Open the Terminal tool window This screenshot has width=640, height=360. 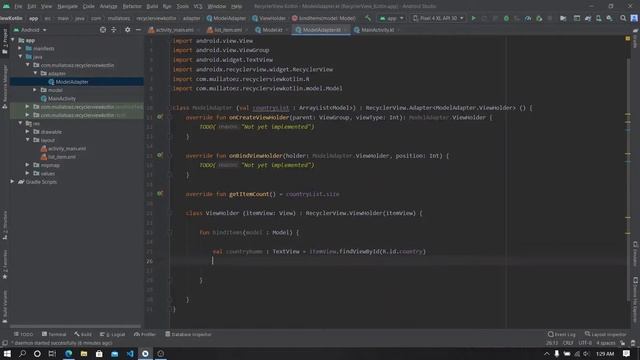point(54,334)
